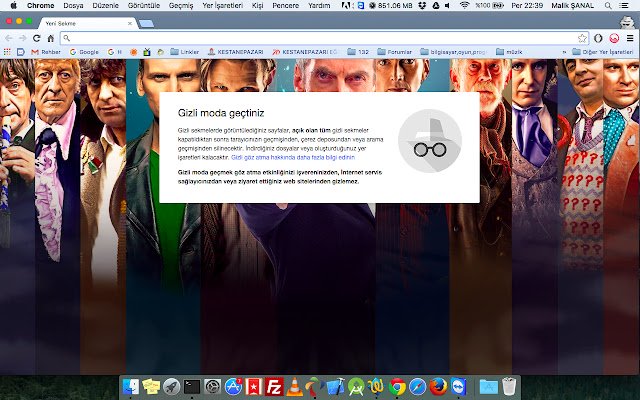
Task: Open Xcode from the dock
Action: point(336,387)
